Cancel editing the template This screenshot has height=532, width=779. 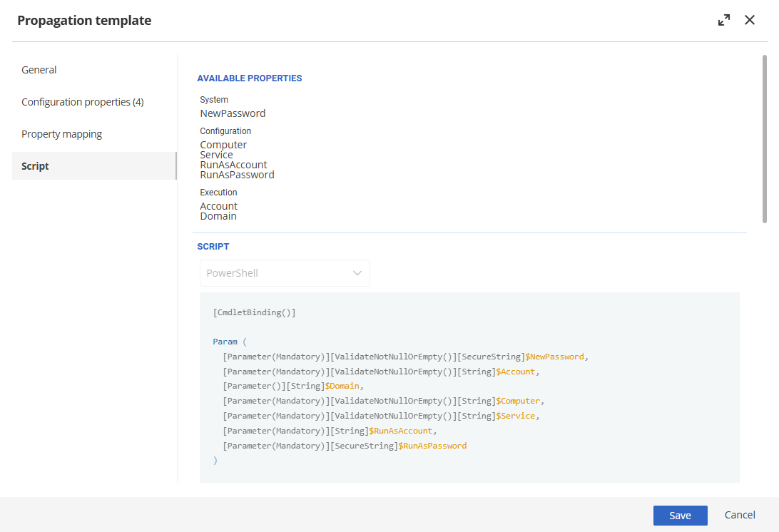(740, 515)
